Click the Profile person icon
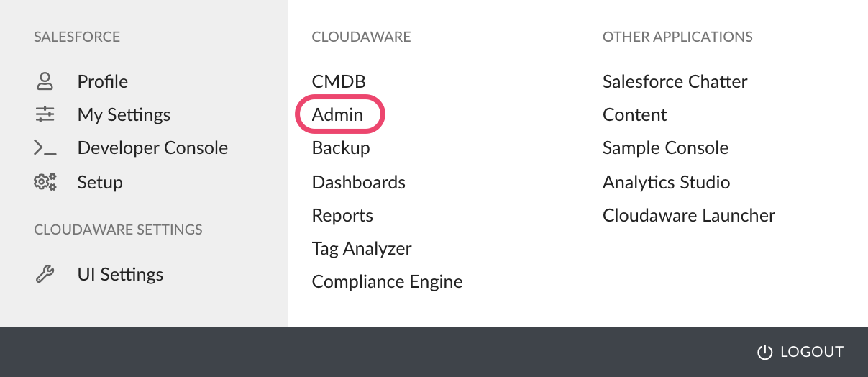Screen dimensions: 868x377 pyautogui.click(x=45, y=81)
